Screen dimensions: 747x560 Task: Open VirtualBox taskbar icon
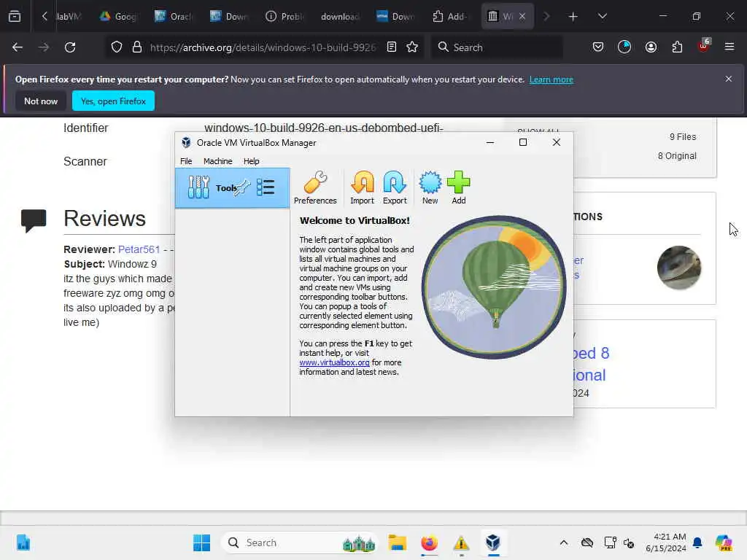pyautogui.click(x=493, y=542)
